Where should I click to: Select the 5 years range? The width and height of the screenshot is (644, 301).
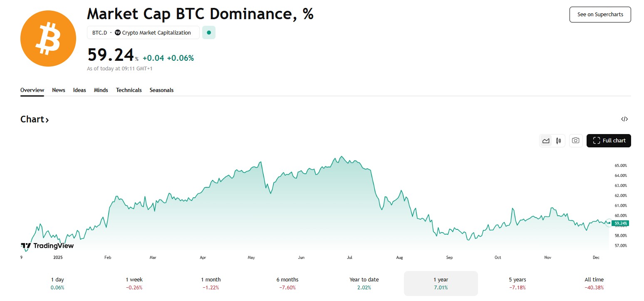click(517, 283)
